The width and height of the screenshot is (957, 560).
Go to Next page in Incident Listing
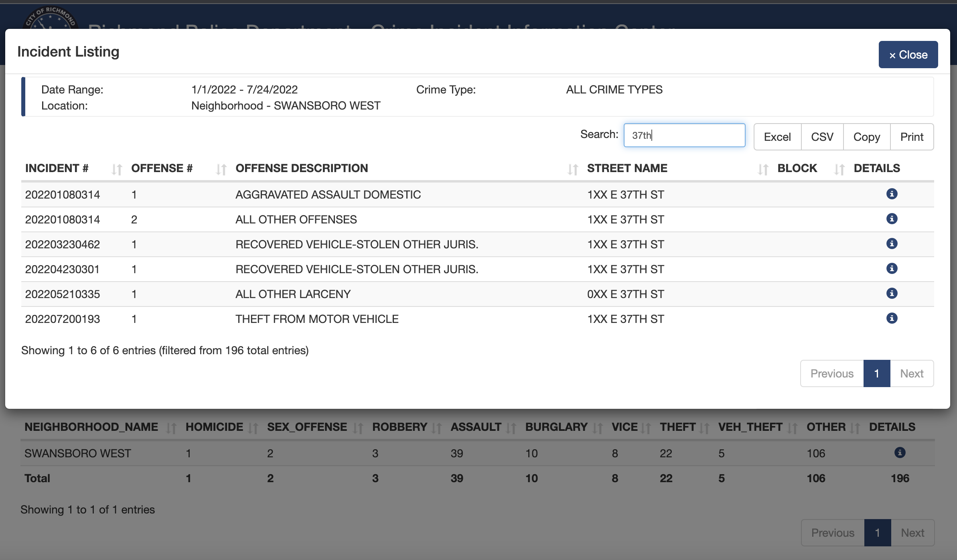click(x=912, y=373)
